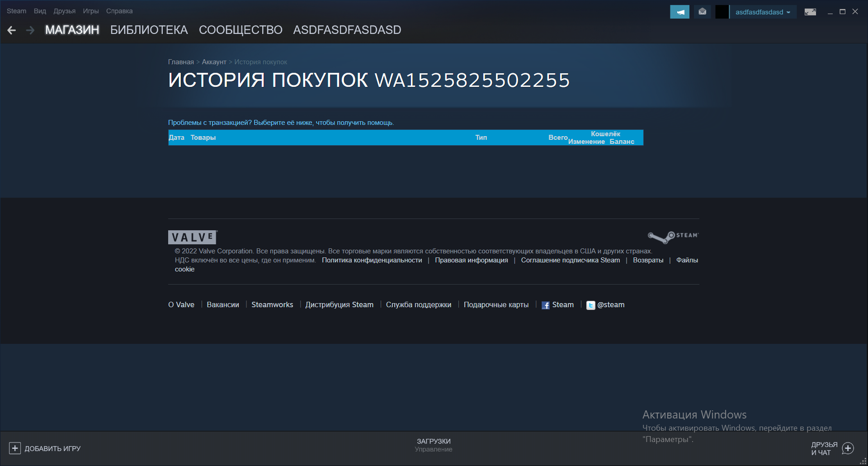
Task: Minimize the Steam window
Action: (830, 12)
